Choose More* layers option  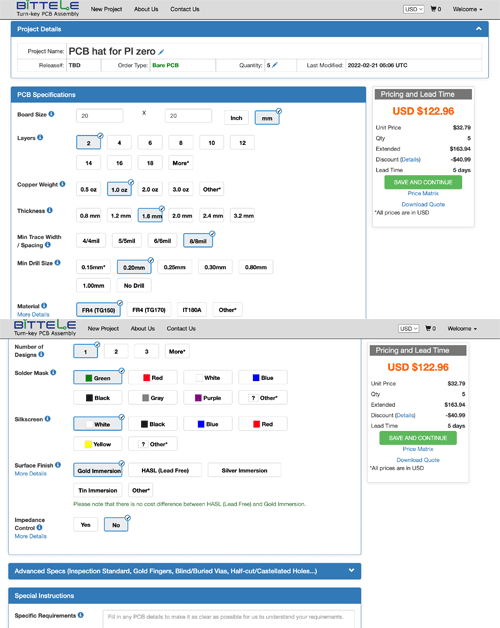[181, 163]
